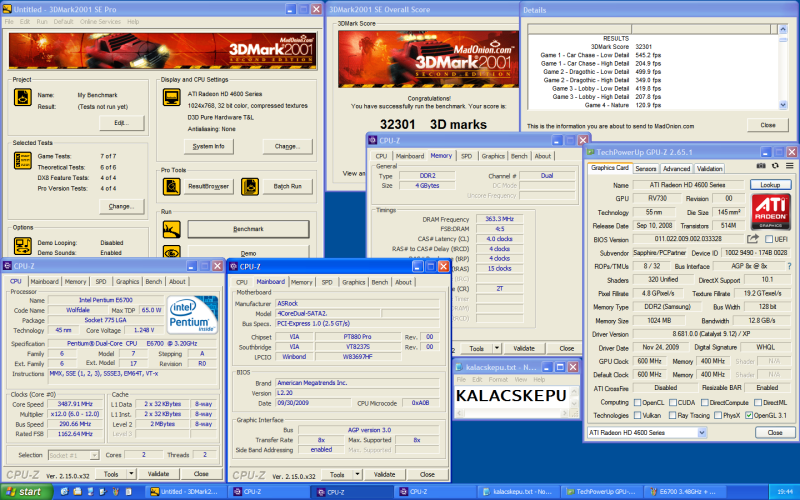Click the Batch Run icon

point(249,187)
